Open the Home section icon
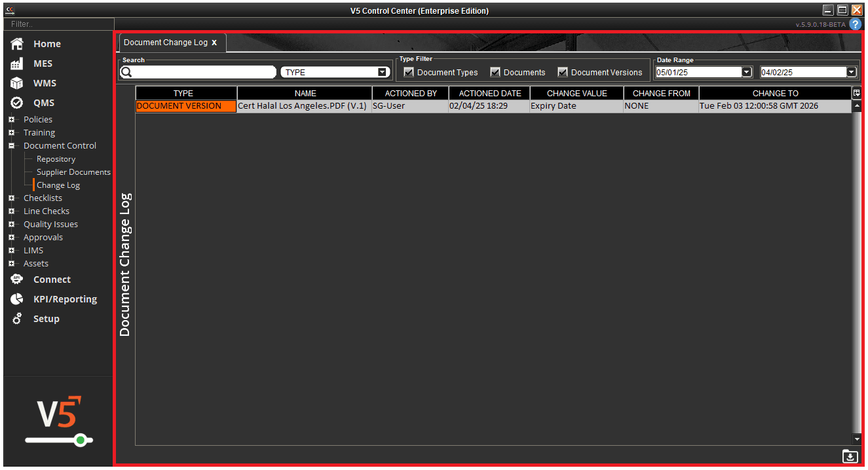868x470 pixels. pos(18,44)
